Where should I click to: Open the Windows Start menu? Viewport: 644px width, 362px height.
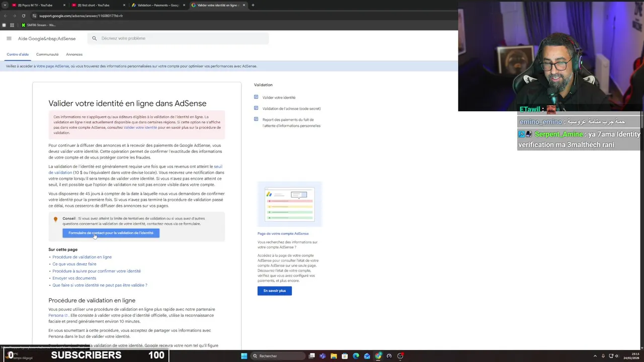tap(244, 356)
